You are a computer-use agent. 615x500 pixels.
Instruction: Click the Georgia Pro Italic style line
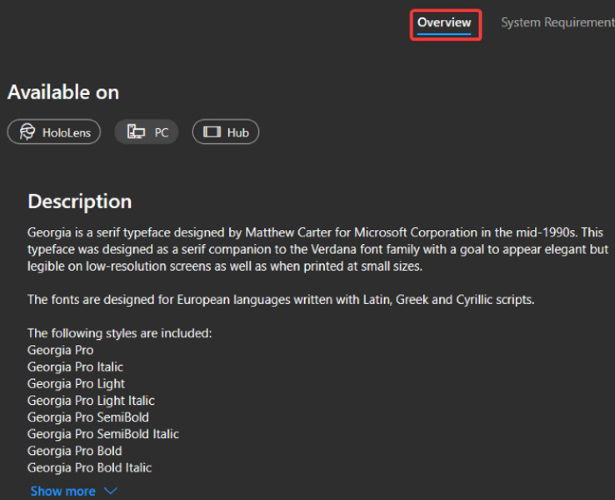tap(75, 367)
